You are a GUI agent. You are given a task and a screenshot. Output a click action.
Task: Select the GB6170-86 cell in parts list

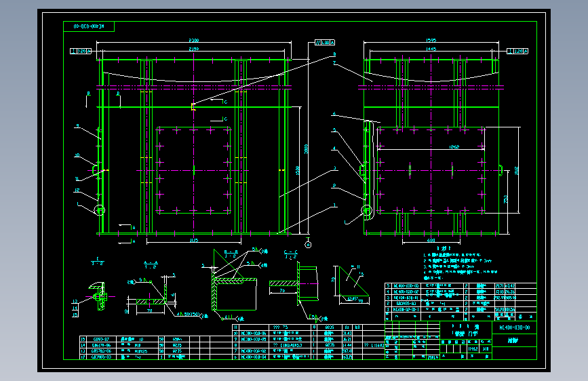(101, 345)
